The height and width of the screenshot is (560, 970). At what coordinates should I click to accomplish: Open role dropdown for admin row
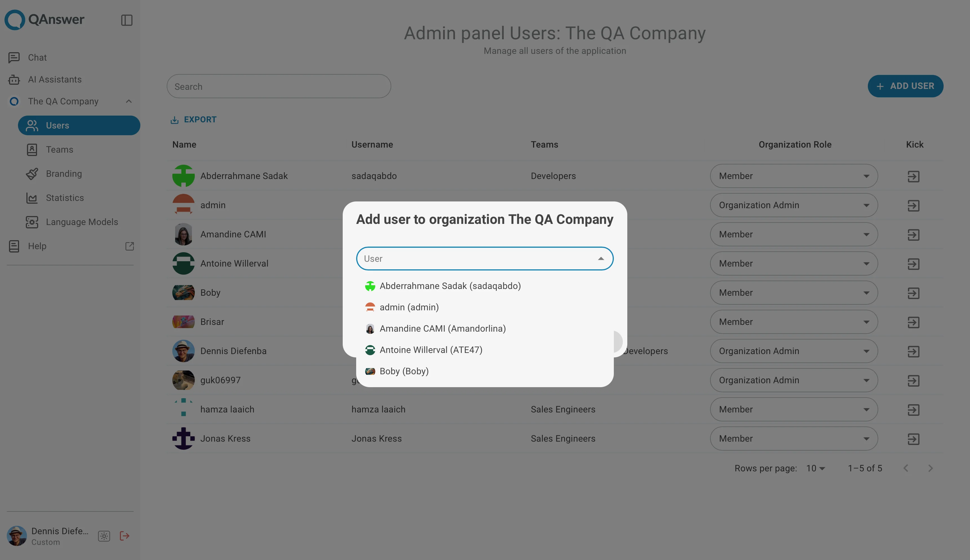point(793,205)
